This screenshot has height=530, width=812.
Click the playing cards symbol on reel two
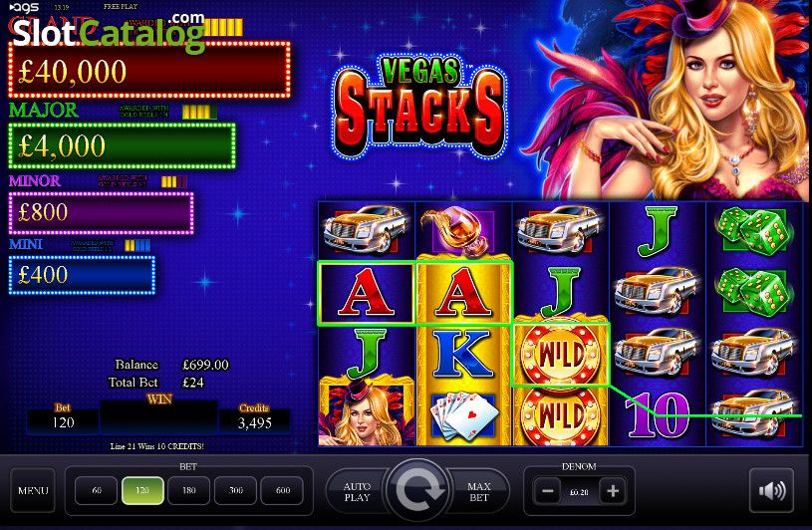click(463, 415)
